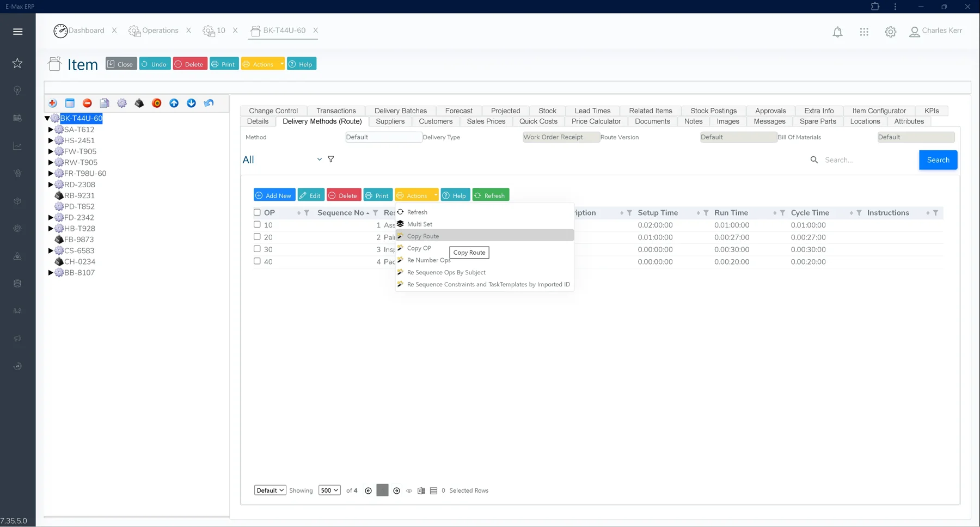The image size is (980, 527).
Task: Tick the checkbox for OP 10
Action: point(257,224)
